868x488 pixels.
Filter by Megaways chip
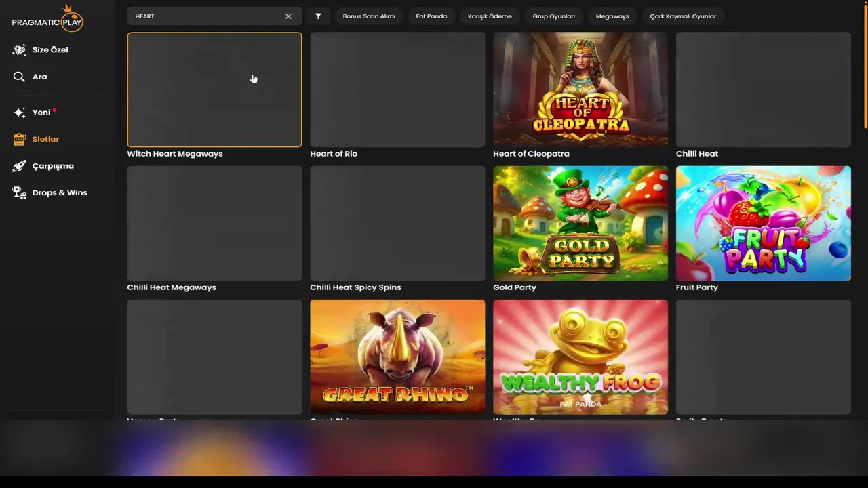click(612, 16)
